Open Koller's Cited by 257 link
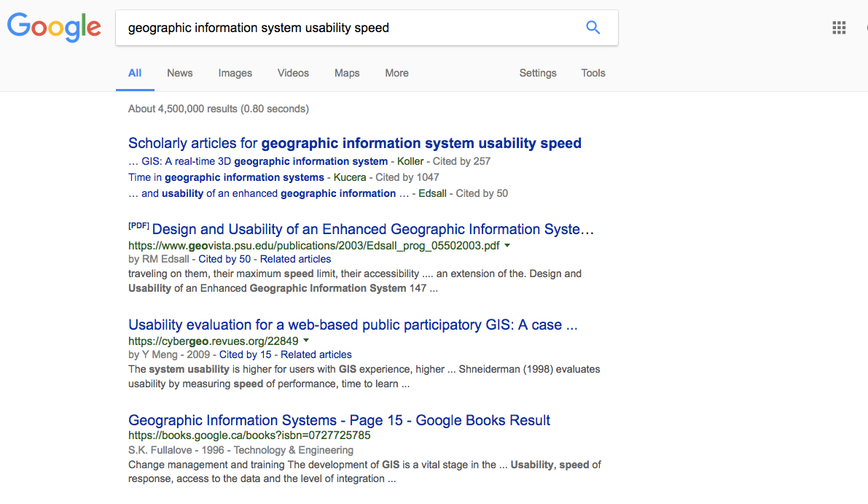Viewport: 868px width, 504px height. click(x=461, y=161)
